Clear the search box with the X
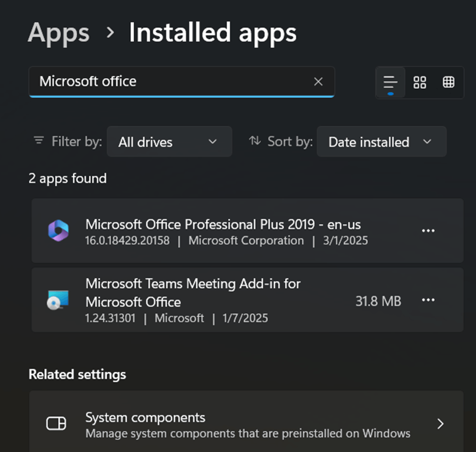The width and height of the screenshot is (476, 452). coord(318,81)
